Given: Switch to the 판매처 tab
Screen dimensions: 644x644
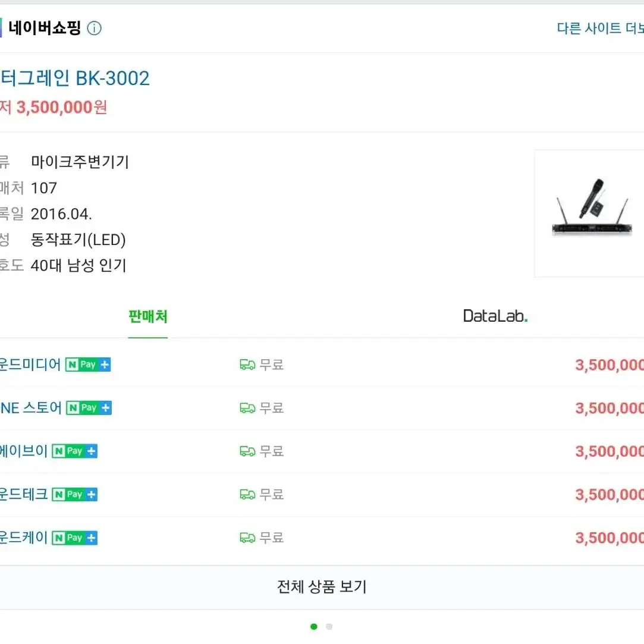Looking at the screenshot, I should pos(148,317).
